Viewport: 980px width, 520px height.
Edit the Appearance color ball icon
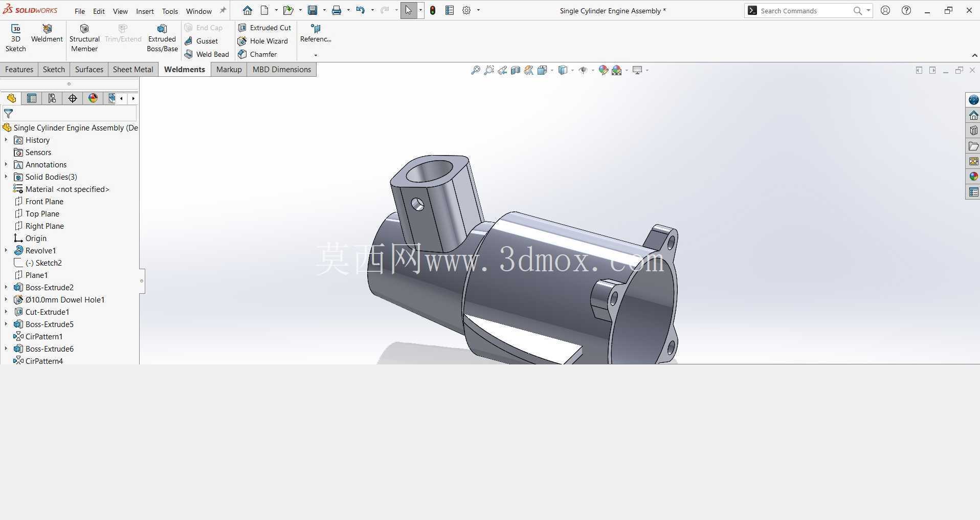[603, 70]
